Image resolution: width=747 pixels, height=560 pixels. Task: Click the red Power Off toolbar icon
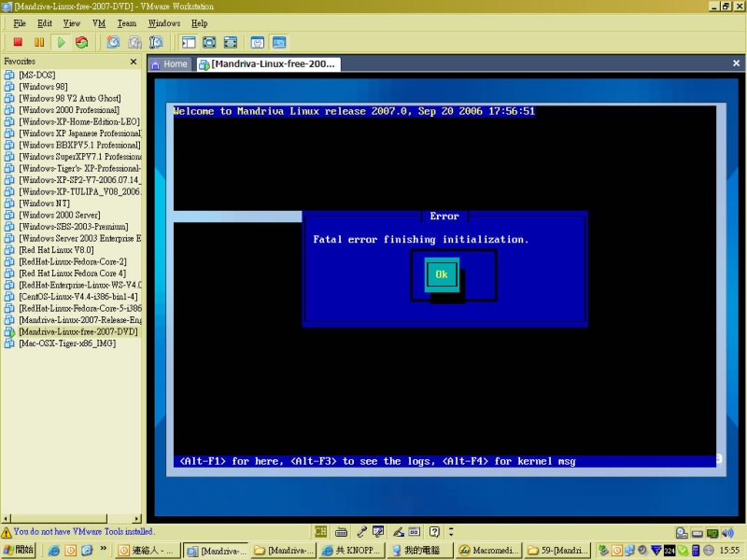click(x=18, y=42)
